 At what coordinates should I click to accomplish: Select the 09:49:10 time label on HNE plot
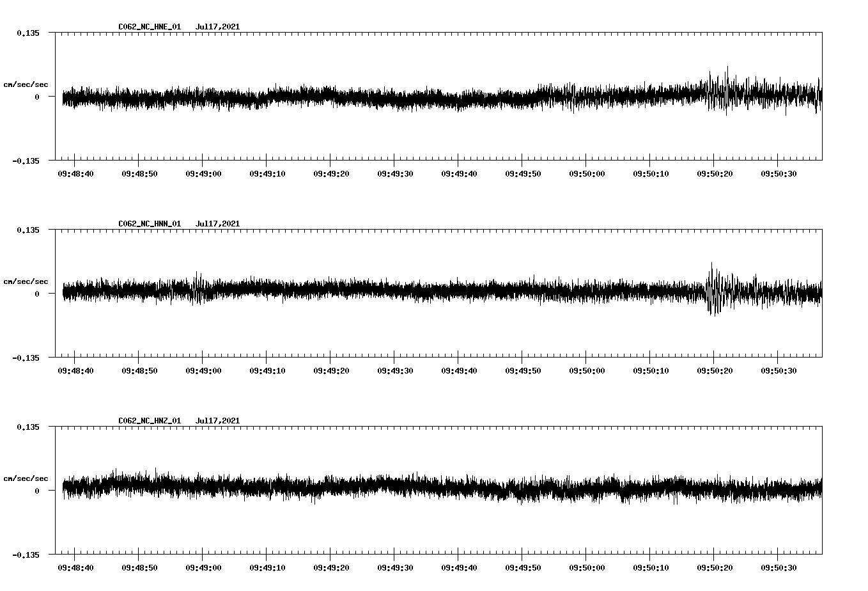tap(267, 173)
